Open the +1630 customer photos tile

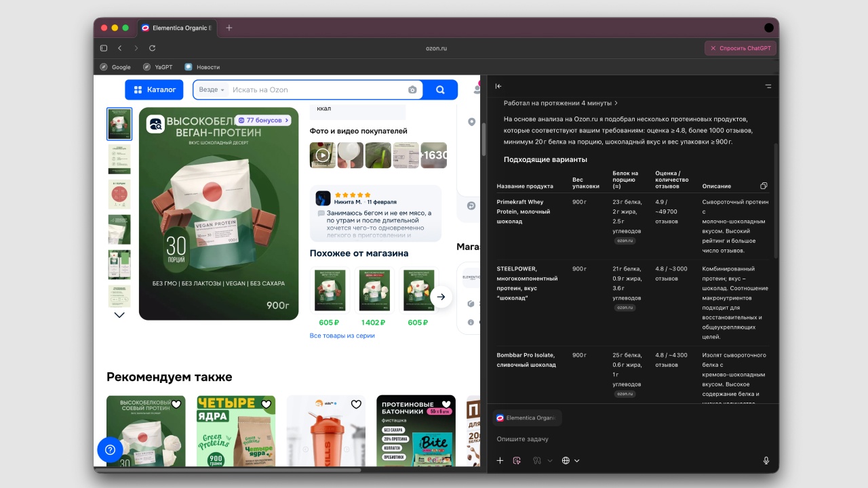(433, 155)
